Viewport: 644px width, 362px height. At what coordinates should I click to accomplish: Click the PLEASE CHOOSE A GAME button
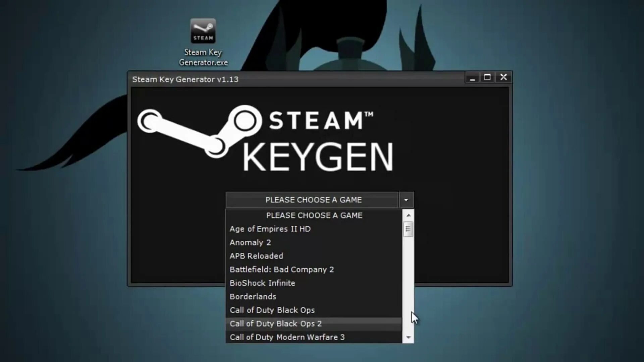[x=314, y=199]
